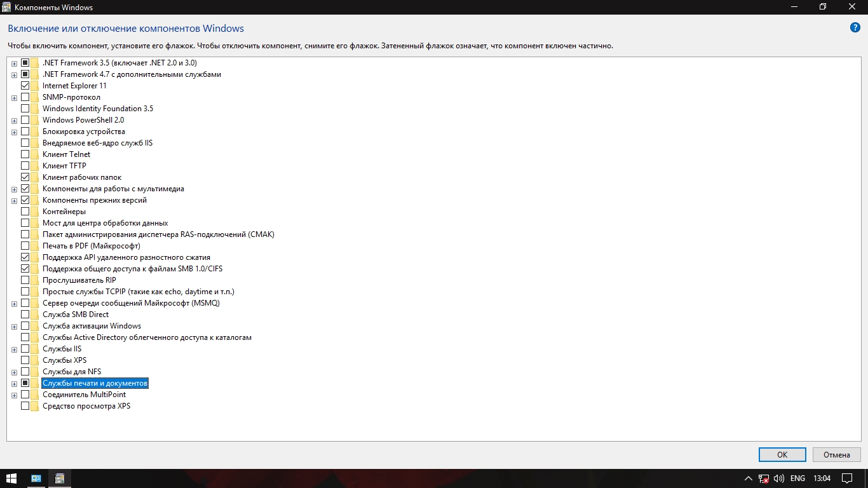Open the help icon in the top right
Viewport: 868px width, 488px height.
(x=855, y=28)
